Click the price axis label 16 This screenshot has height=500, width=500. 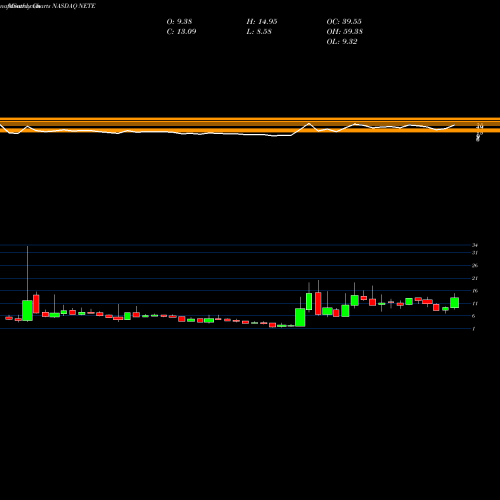click(475, 291)
